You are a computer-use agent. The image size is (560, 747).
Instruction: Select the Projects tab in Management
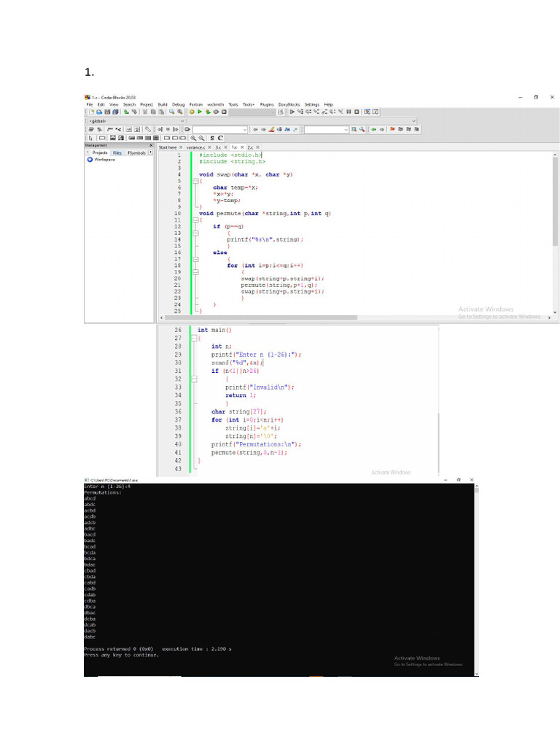pyautogui.click(x=99, y=153)
